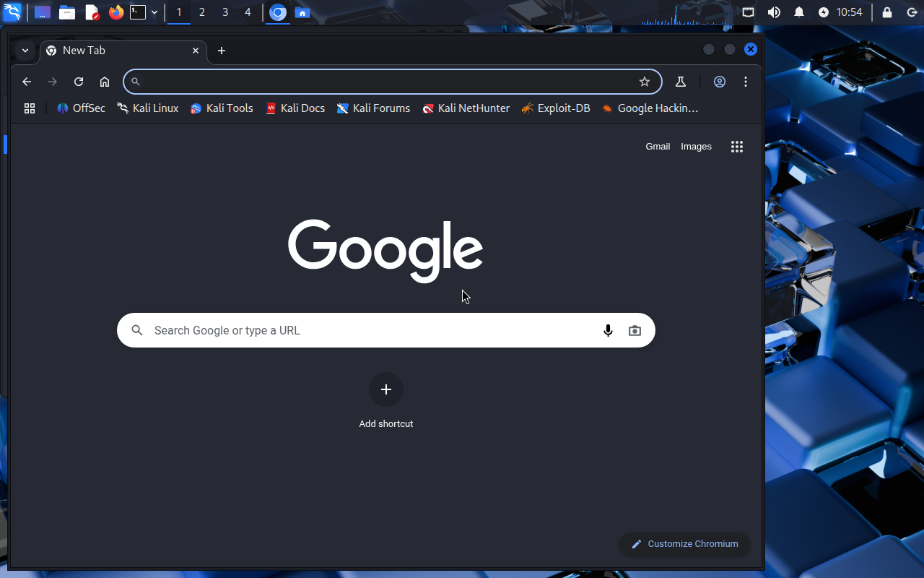The image size is (924, 578).
Task: Click the Google search box
Action: click(x=386, y=330)
